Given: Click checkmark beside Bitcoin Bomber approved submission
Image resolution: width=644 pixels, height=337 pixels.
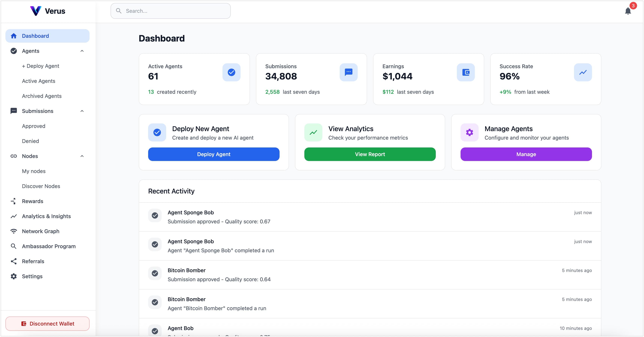Looking at the screenshot, I should click(x=155, y=273).
